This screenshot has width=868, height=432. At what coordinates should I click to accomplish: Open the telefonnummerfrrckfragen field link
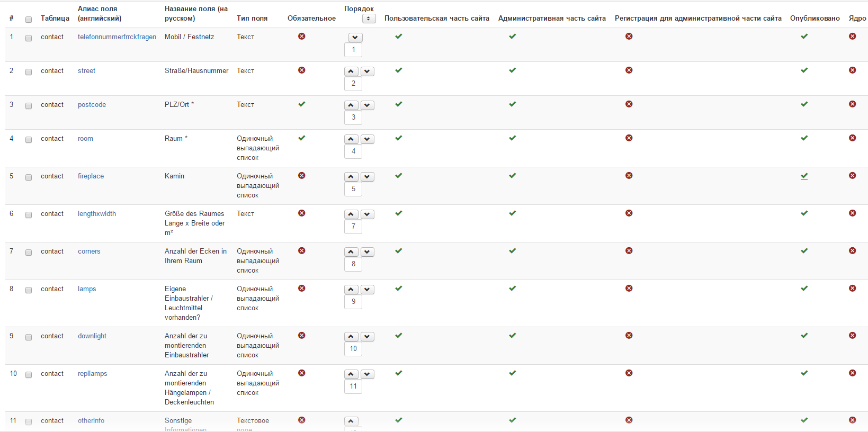(x=117, y=37)
